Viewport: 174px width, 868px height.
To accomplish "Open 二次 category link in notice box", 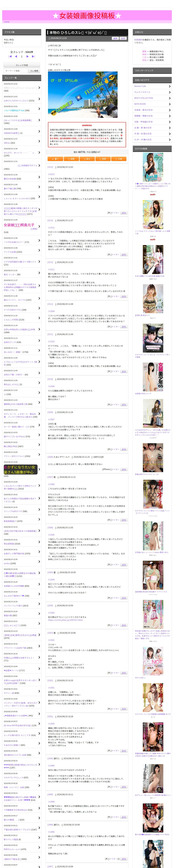I will point(144,57).
